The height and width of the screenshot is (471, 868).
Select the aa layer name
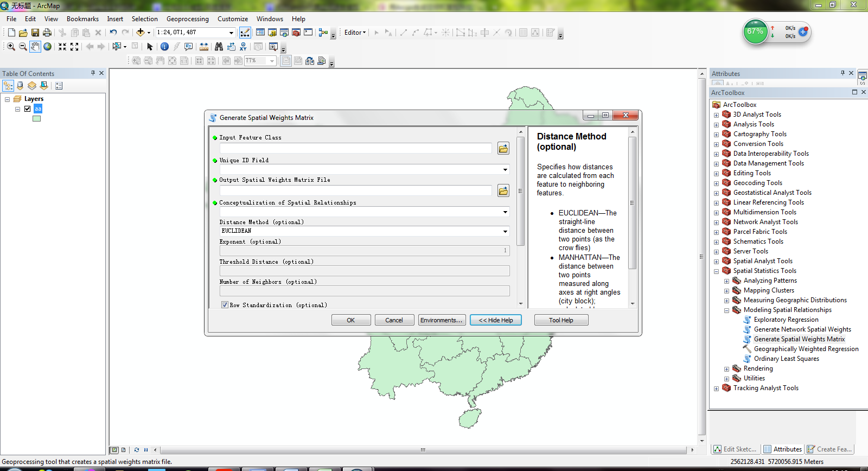(x=38, y=109)
